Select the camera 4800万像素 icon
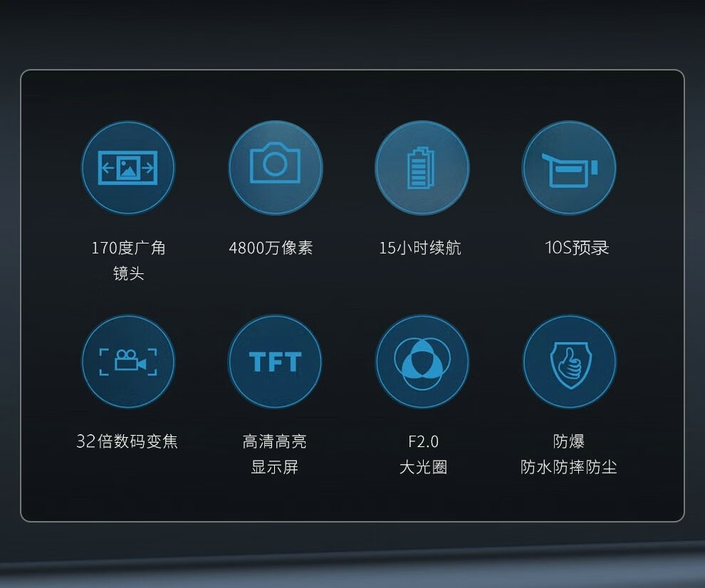The width and height of the screenshot is (705, 588). (275, 168)
